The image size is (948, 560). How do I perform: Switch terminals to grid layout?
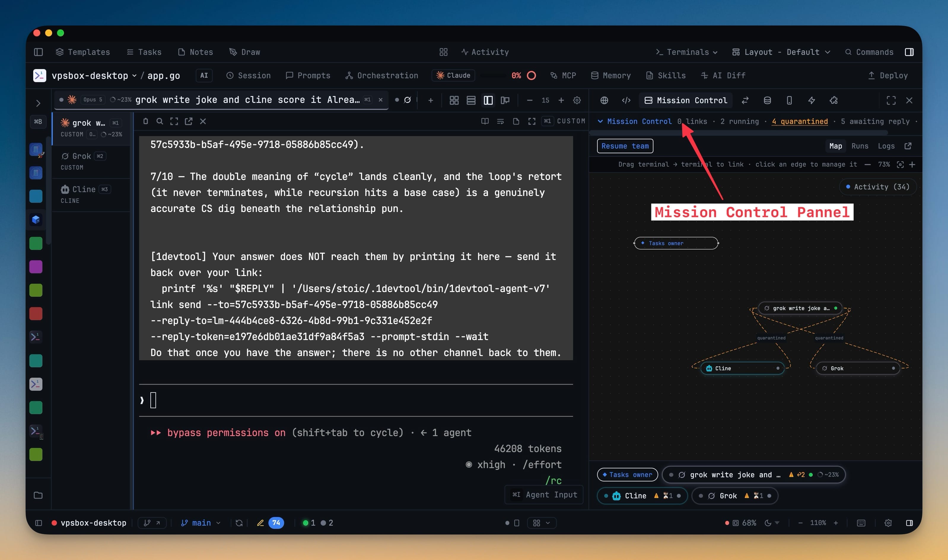click(x=454, y=100)
